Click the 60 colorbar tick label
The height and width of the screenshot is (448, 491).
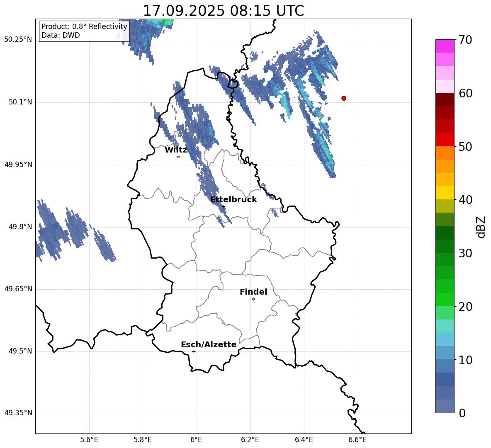pyautogui.click(x=465, y=93)
